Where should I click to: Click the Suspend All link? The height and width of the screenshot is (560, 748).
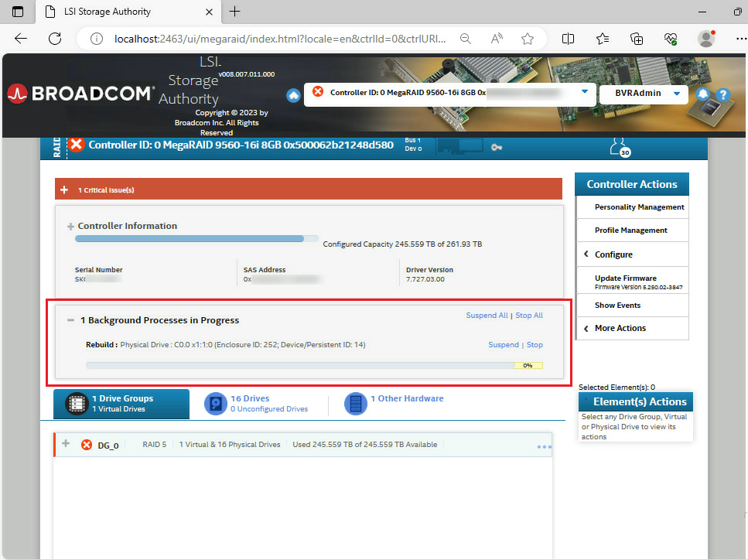pos(487,316)
